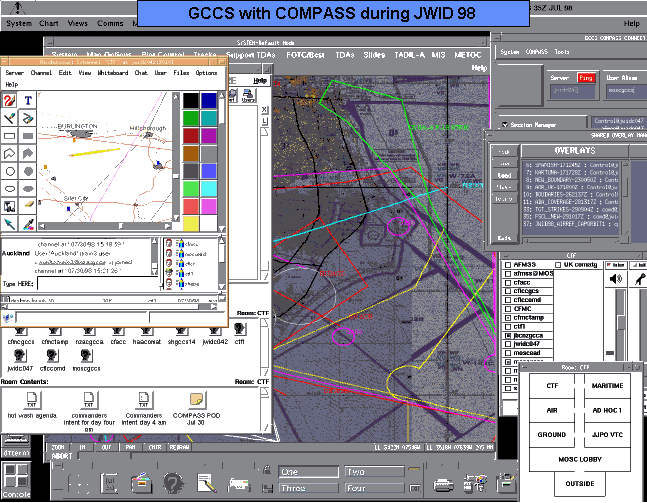647x503 pixels.
Task: Select the hollow circle tool
Action: (x=9, y=171)
